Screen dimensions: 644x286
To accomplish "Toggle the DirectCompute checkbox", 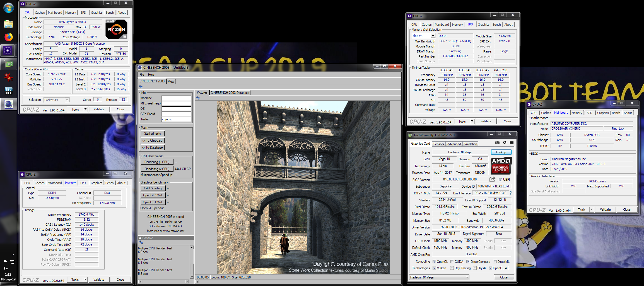I will pos(468,262).
